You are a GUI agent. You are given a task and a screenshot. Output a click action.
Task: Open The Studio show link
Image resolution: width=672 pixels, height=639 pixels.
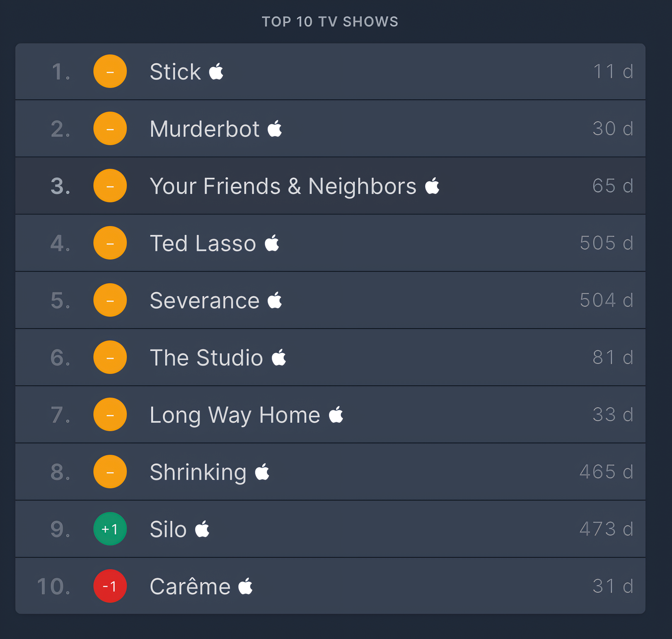click(x=206, y=358)
